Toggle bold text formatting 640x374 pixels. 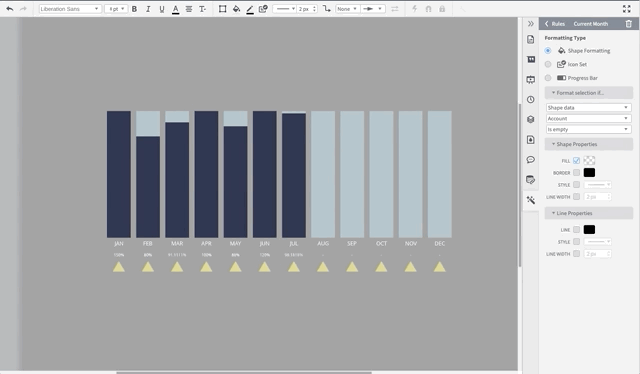(x=134, y=9)
